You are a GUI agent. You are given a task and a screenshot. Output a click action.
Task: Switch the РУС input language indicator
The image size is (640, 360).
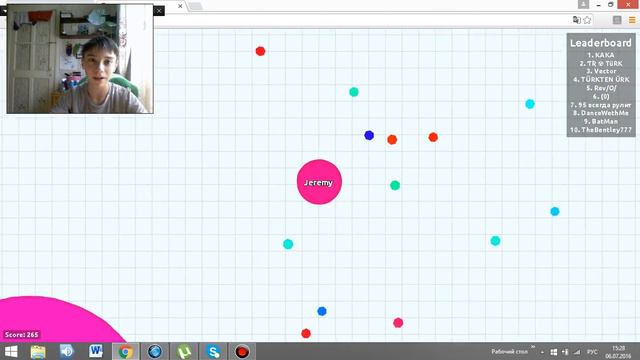click(x=592, y=352)
